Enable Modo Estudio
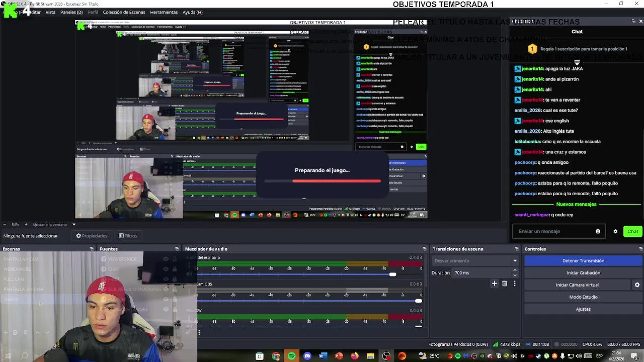Image resolution: width=644 pixels, height=362 pixels. [x=583, y=297]
